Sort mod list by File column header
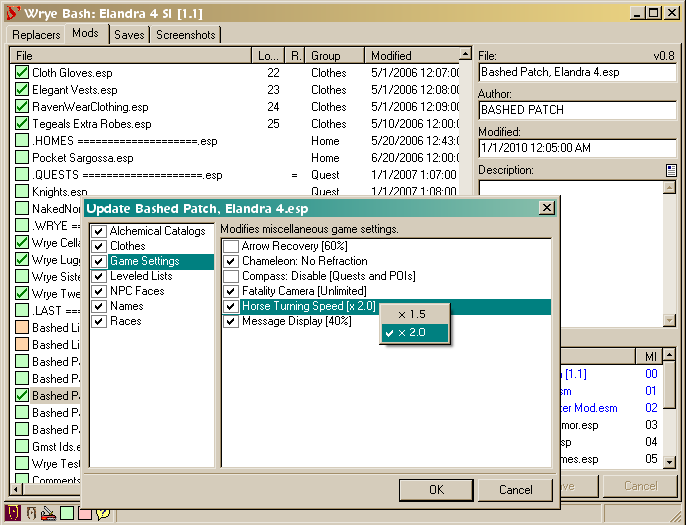Image resolution: width=686 pixels, height=525 pixels. click(x=131, y=56)
